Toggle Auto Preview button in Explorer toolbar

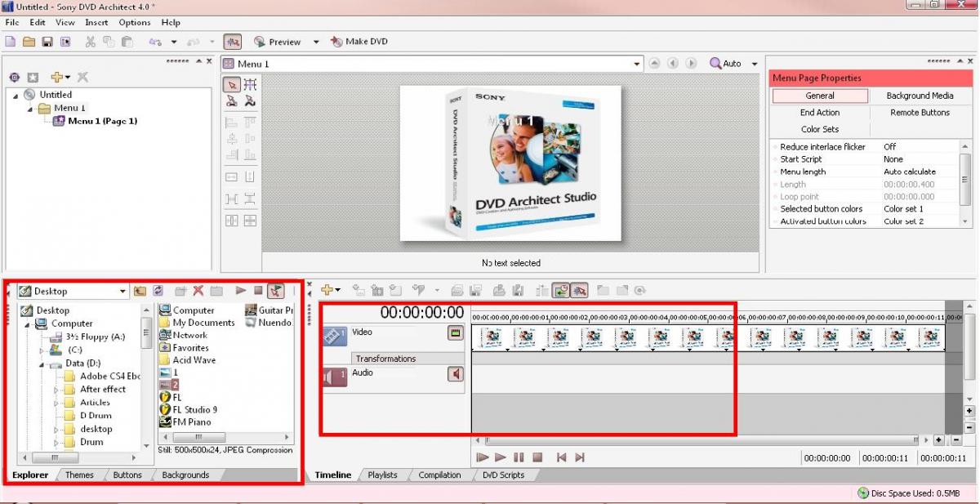pos(276,291)
